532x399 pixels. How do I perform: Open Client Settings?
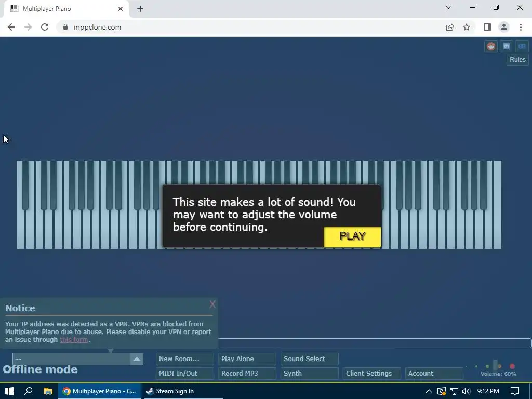(372, 373)
